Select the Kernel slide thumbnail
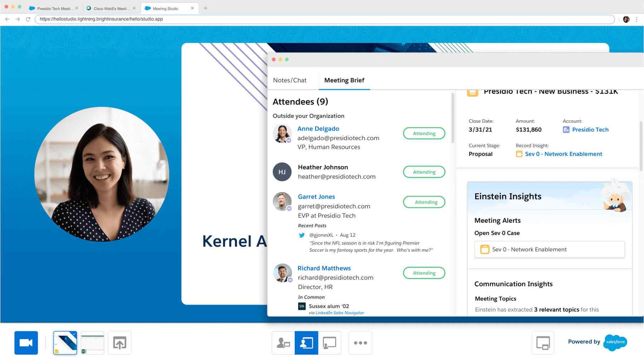Image resolution: width=644 pixels, height=362 pixels. 65,343
